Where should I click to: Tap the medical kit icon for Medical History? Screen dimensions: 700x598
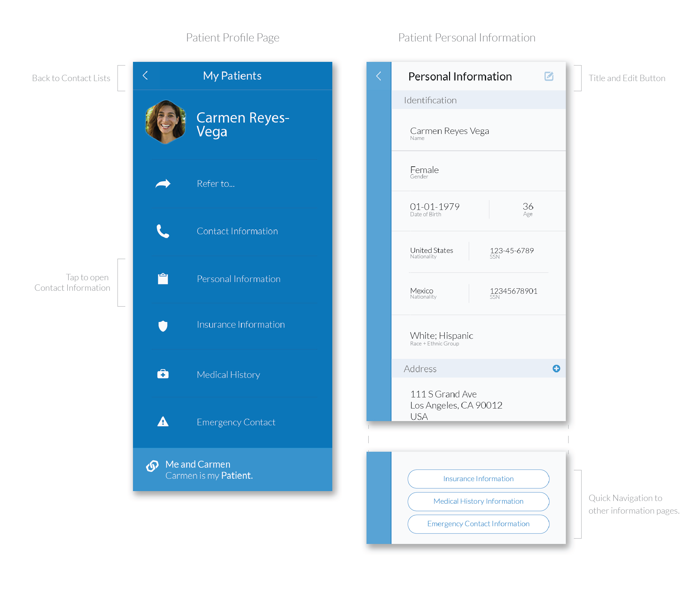[x=163, y=374]
